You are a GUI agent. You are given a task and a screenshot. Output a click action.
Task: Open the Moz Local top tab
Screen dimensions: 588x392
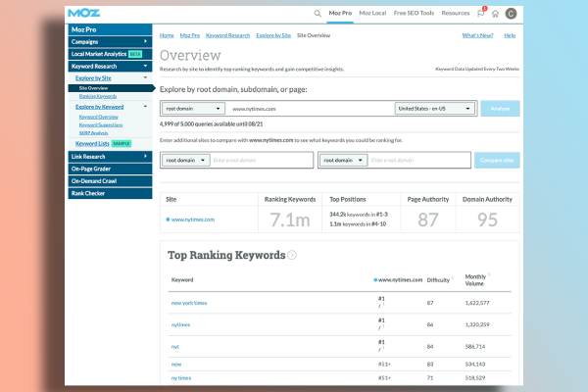372,13
